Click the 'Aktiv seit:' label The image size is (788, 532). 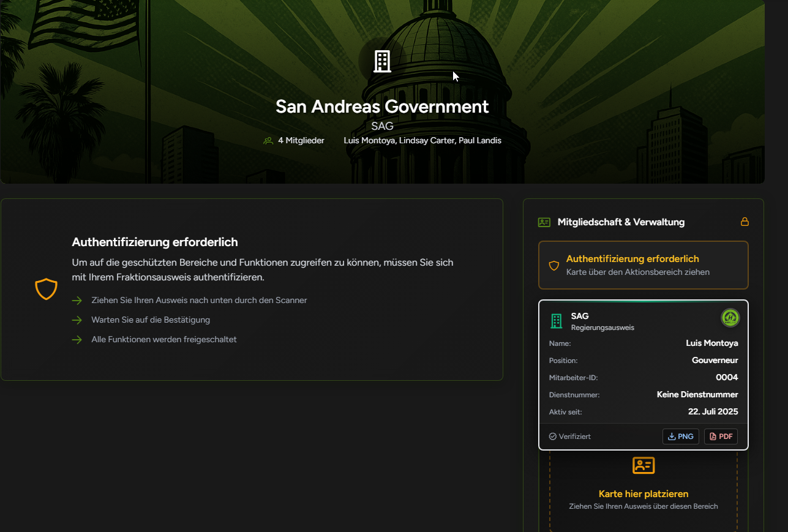pyautogui.click(x=566, y=412)
